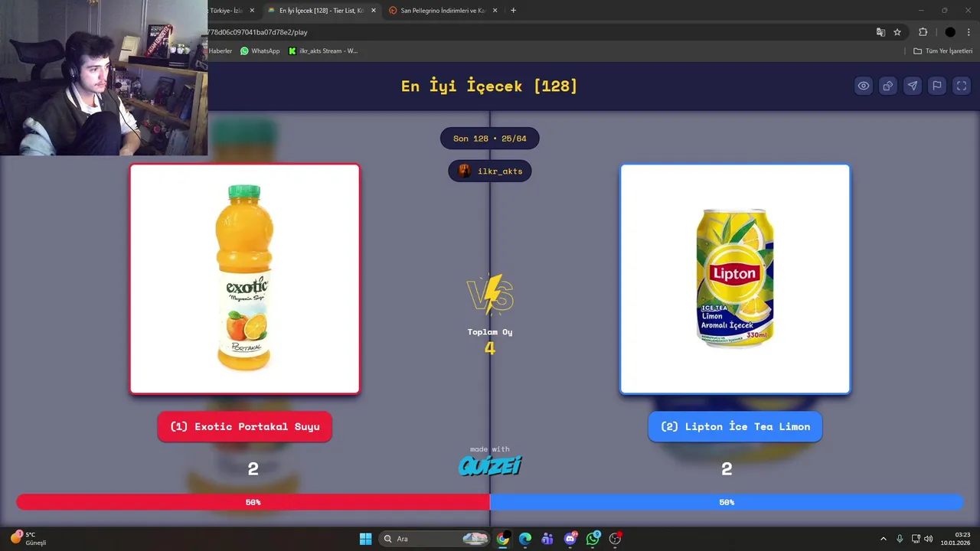Open the Chrome profile avatar
This screenshot has height=551, width=980.
950,32
